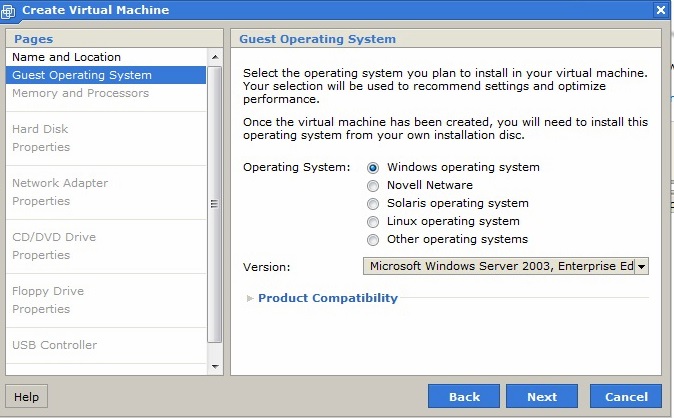Open Memory and Processors page
Image resolution: width=674 pixels, height=418 pixels.
(106, 93)
